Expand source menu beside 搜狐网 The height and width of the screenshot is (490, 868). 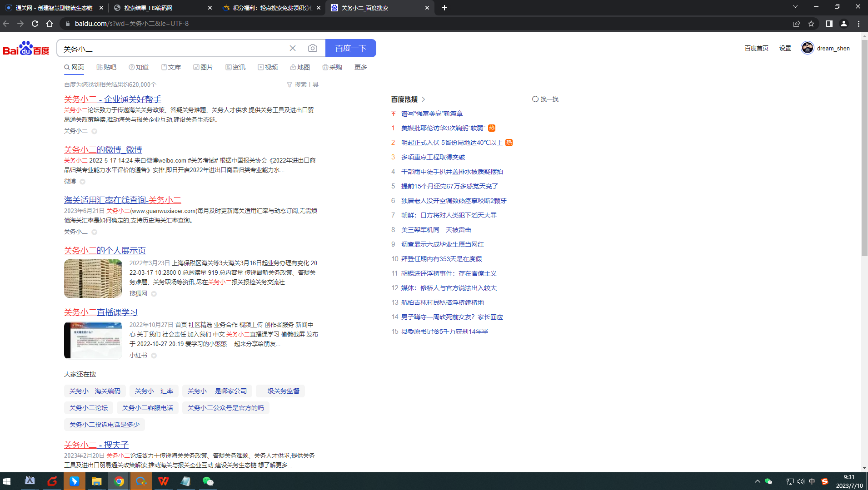point(154,294)
